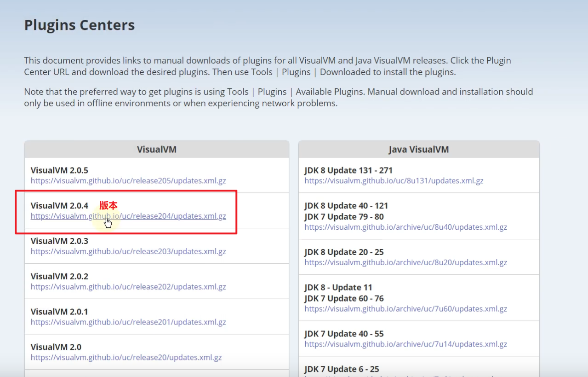Click the 'VisualVM 2.0.5' title text
The width and height of the screenshot is (588, 377).
pos(59,170)
